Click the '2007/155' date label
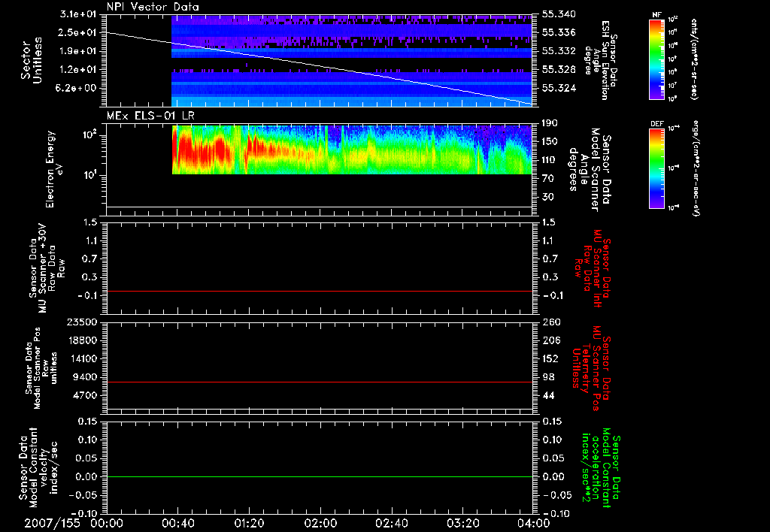This screenshot has width=770, height=532. [x=52, y=524]
